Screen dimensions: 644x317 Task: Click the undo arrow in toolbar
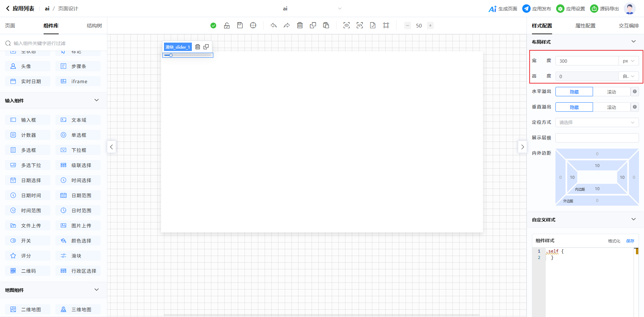pos(274,25)
